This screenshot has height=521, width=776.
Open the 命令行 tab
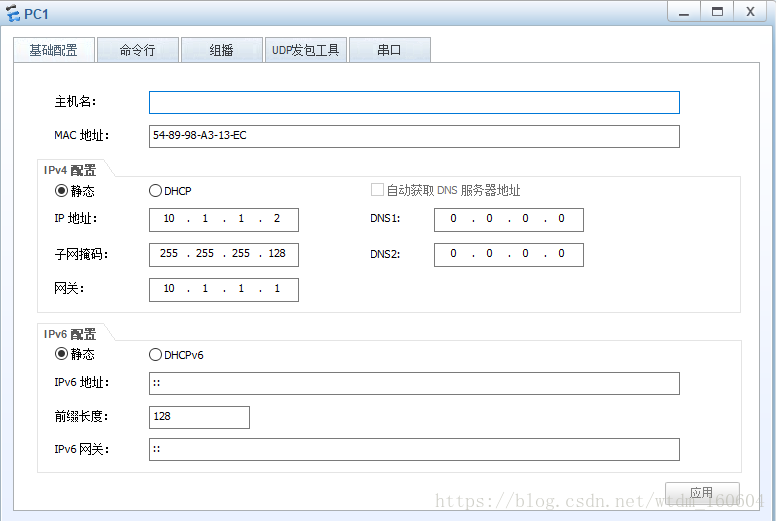138,50
